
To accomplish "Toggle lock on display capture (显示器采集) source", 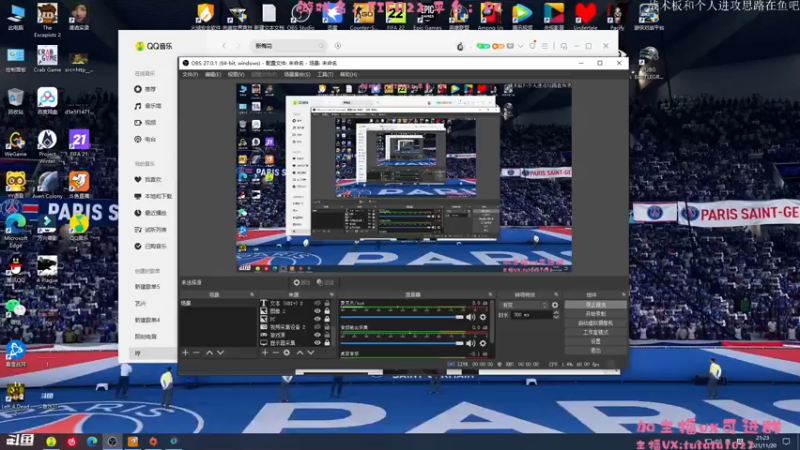I will pyautogui.click(x=327, y=343).
